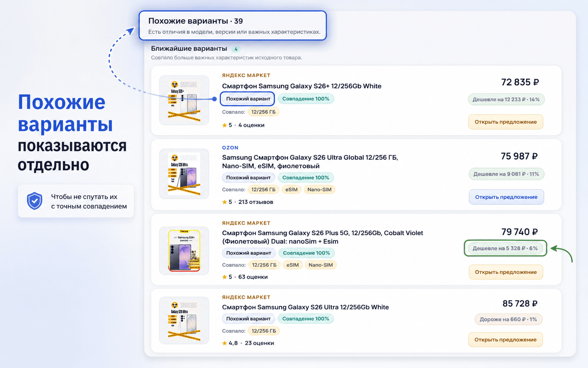Click the count badge 4 beside Ближайшие варианты
Screen dimensions: 588x368
236,49
